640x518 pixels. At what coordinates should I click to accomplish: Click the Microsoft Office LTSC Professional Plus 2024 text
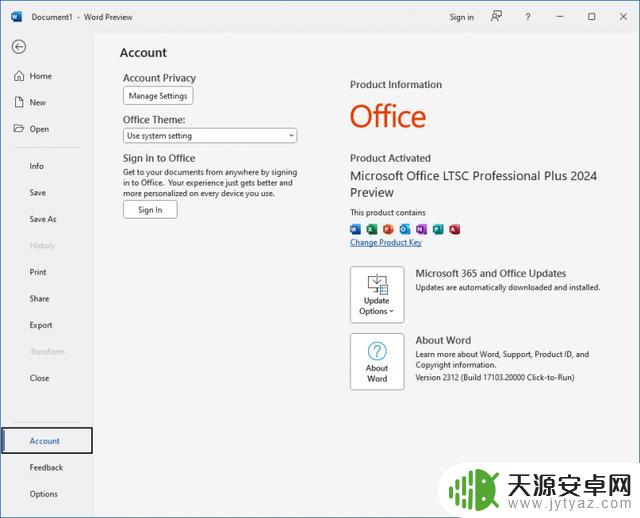pos(473,184)
